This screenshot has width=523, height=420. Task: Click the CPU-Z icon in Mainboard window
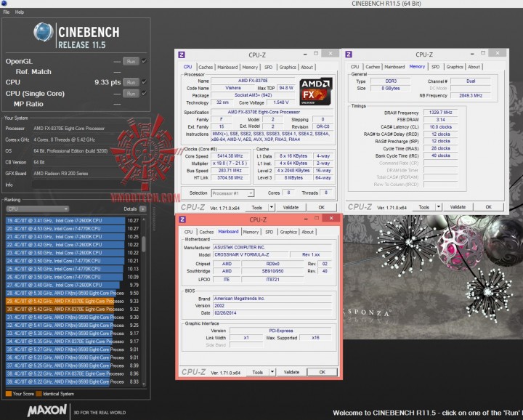182,219
